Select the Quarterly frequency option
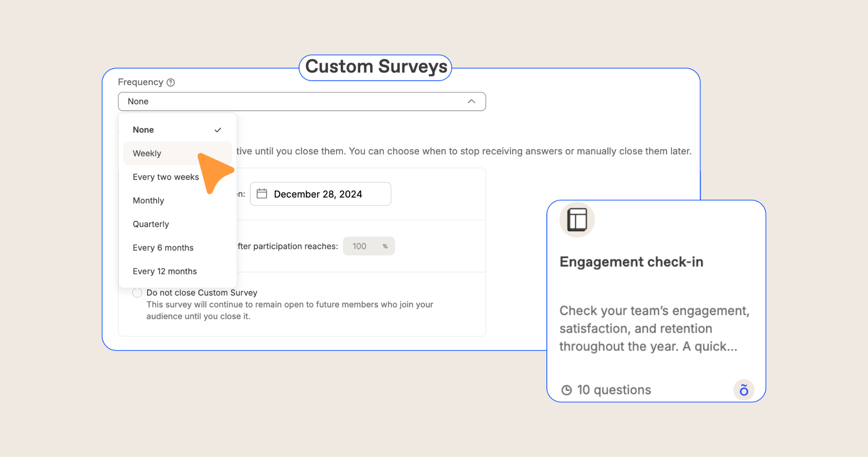This screenshot has width=868, height=457. tap(151, 224)
